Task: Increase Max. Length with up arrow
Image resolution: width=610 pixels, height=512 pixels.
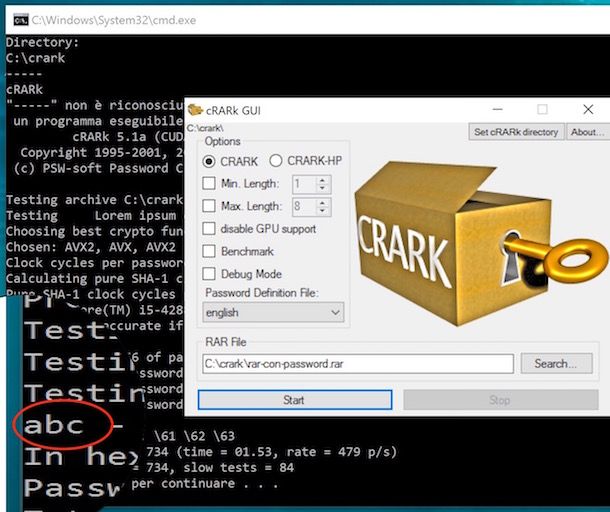Action: (x=323, y=203)
